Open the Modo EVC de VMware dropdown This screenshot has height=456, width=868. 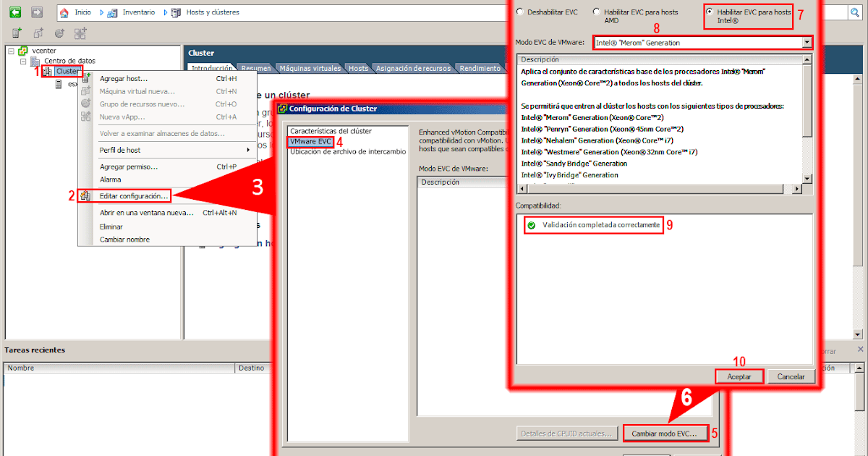pyautogui.click(x=807, y=42)
